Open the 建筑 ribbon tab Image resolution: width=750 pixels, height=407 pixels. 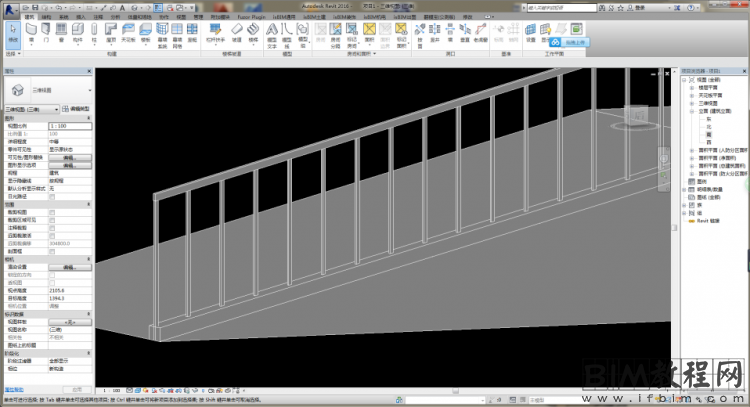pyautogui.click(x=30, y=17)
